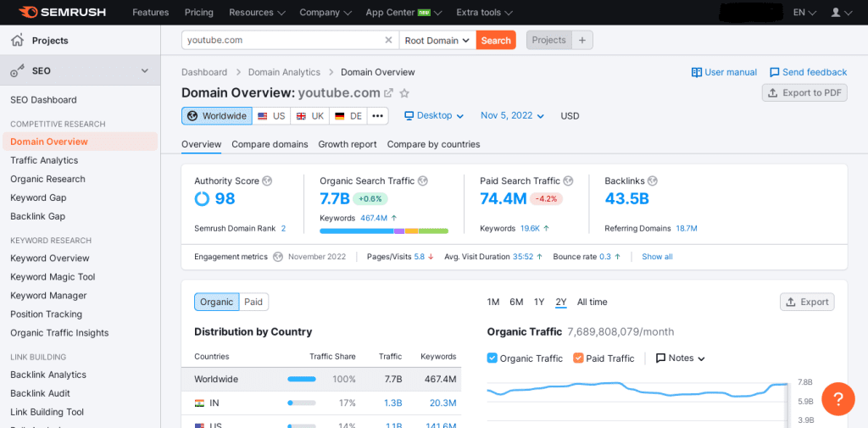Screen dimensions: 868x428
Task: Click globe icon next to Organic Search Traffic
Action: click(423, 181)
